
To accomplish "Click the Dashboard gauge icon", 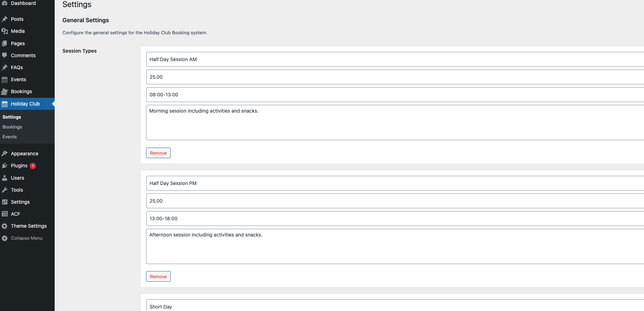I will click(x=5, y=3).
